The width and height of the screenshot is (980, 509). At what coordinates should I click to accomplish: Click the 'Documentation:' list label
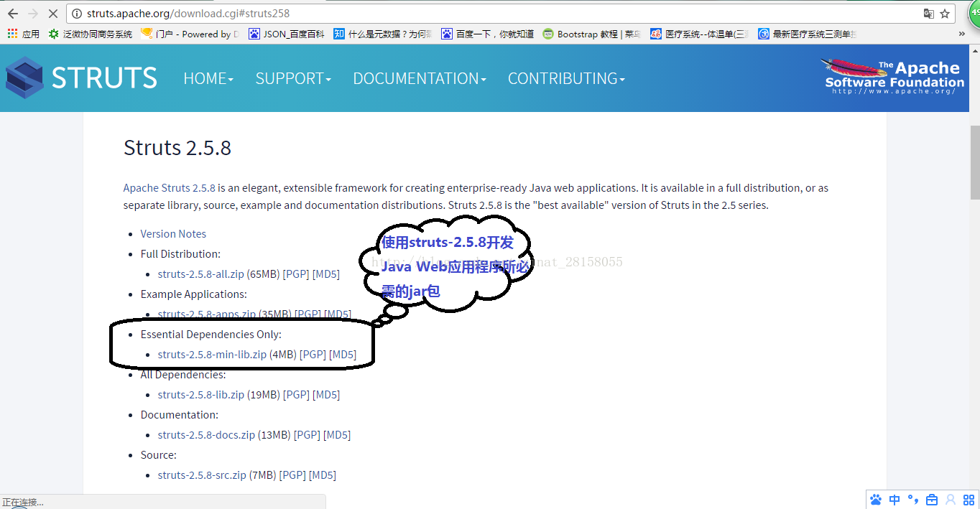coord(180,415)
